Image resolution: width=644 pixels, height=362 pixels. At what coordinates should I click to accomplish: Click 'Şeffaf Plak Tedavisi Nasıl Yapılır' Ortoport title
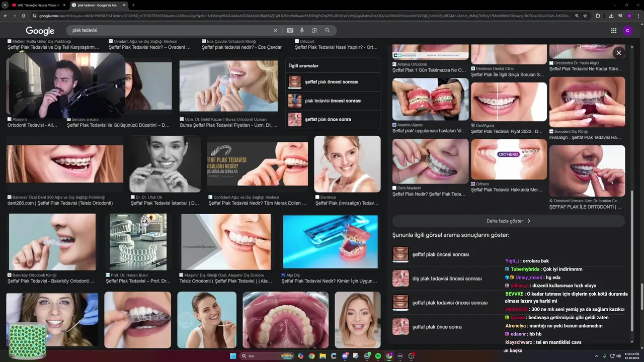tap(336, 47)
